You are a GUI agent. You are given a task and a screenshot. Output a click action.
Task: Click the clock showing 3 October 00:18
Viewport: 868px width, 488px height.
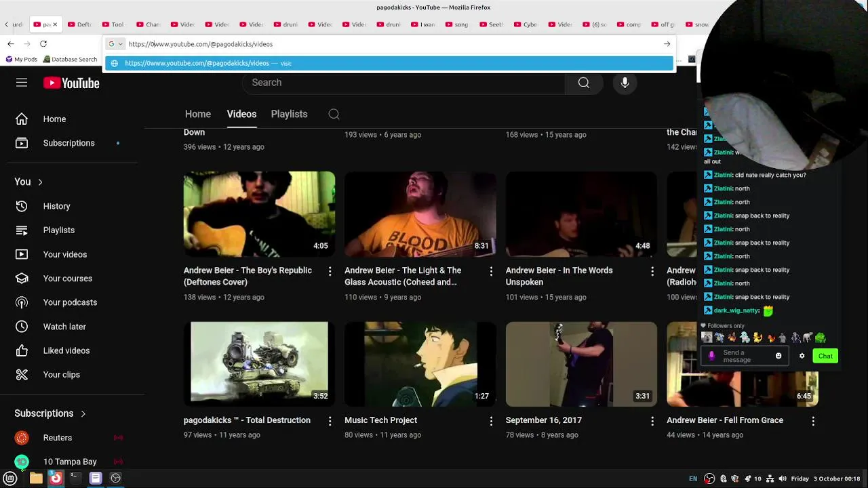click(825, 479)
